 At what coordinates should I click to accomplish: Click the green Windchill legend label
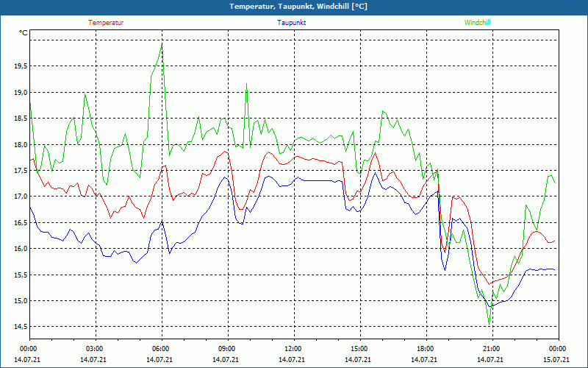[477, 23]
